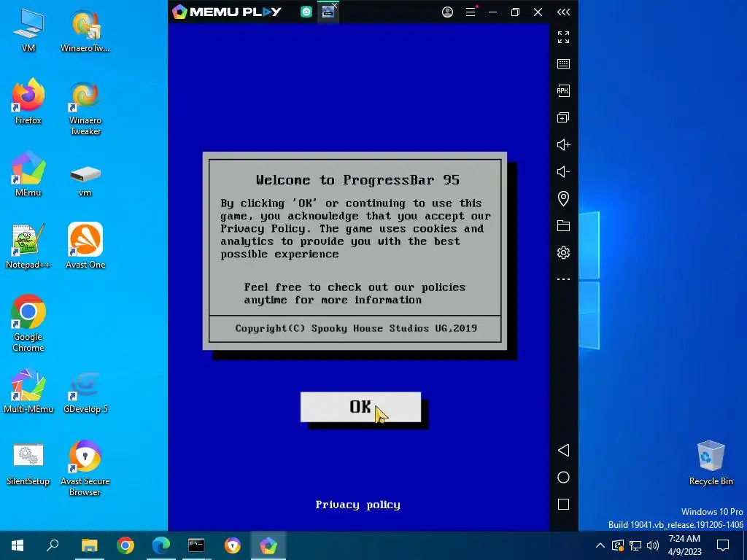Image resolution: width=747 pixels, height=560 pixels.
Task: Close the MEmu Play window
Action: [x=538, y=12]
